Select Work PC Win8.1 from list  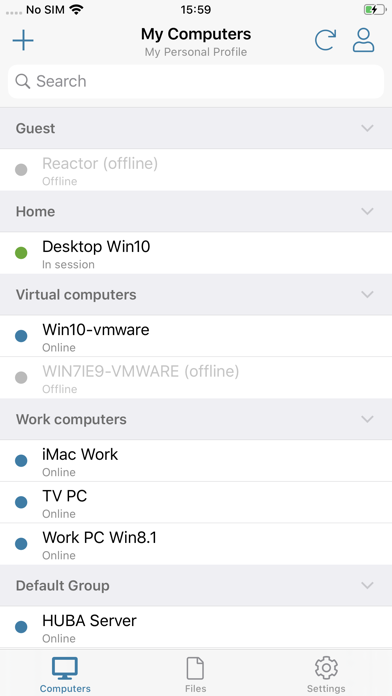click(196, 544)
